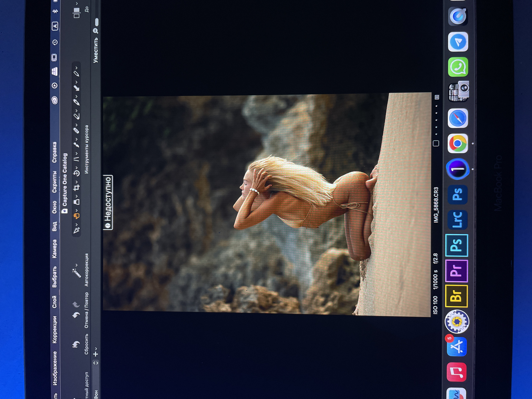Click the plus add icon above viewer
The height and width of the screenshot is (399, 532).
[x=95, y=354]
